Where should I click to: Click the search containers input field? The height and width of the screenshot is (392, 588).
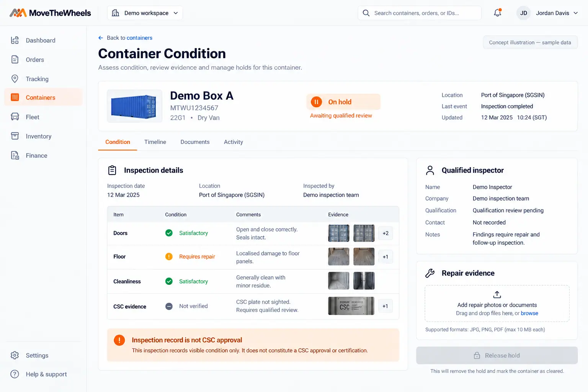coord(420,13)
